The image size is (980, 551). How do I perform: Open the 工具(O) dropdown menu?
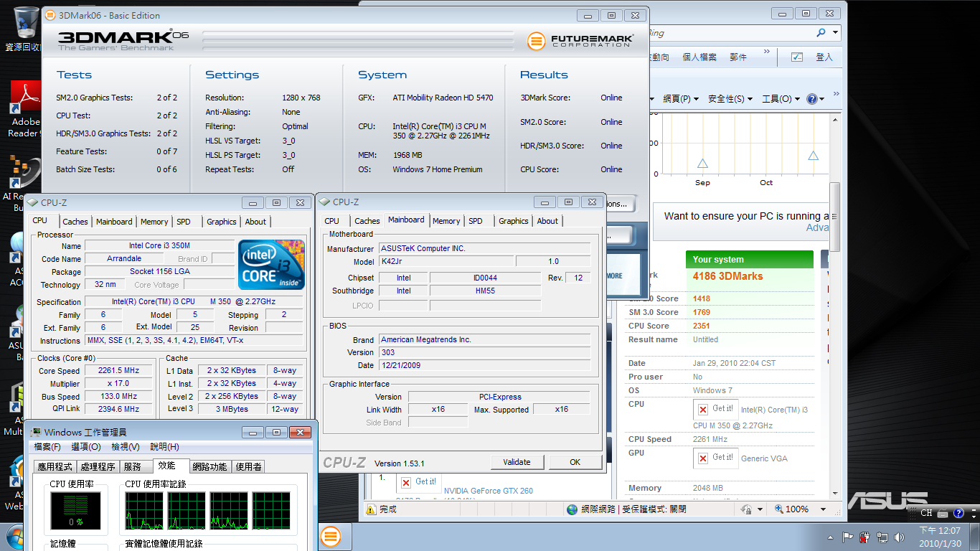coord(781,99)
